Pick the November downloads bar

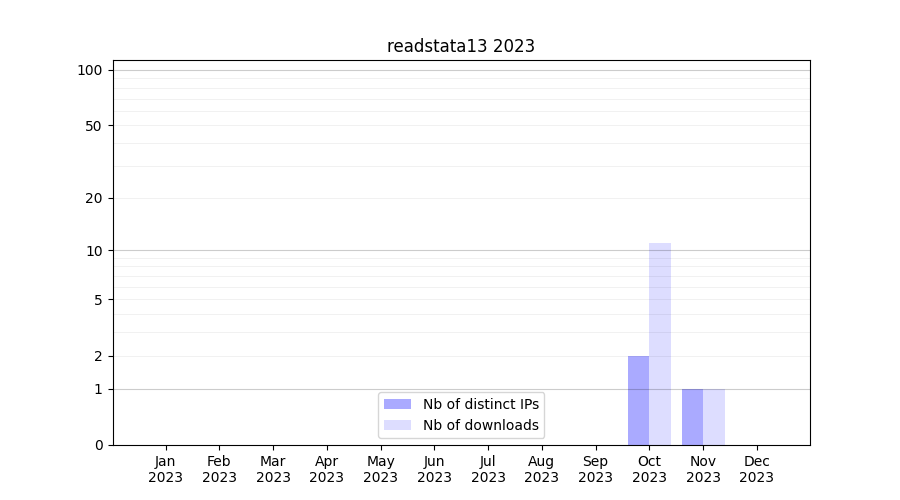714,417
